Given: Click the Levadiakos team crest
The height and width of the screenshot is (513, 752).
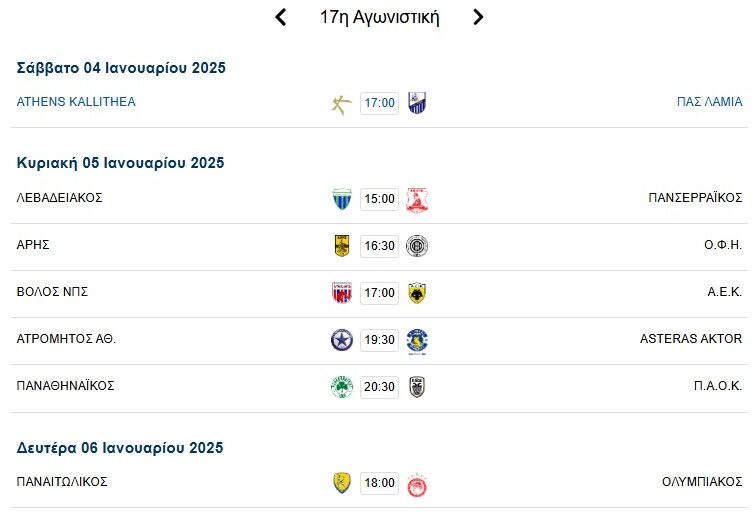Looking at the screenshot, I should click(x=342, y=199).
